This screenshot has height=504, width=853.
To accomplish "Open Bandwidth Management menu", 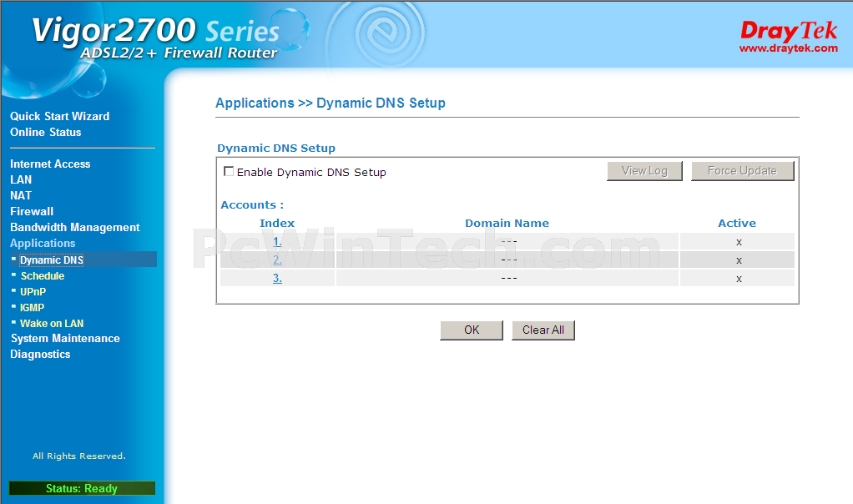I will (75, 227).
